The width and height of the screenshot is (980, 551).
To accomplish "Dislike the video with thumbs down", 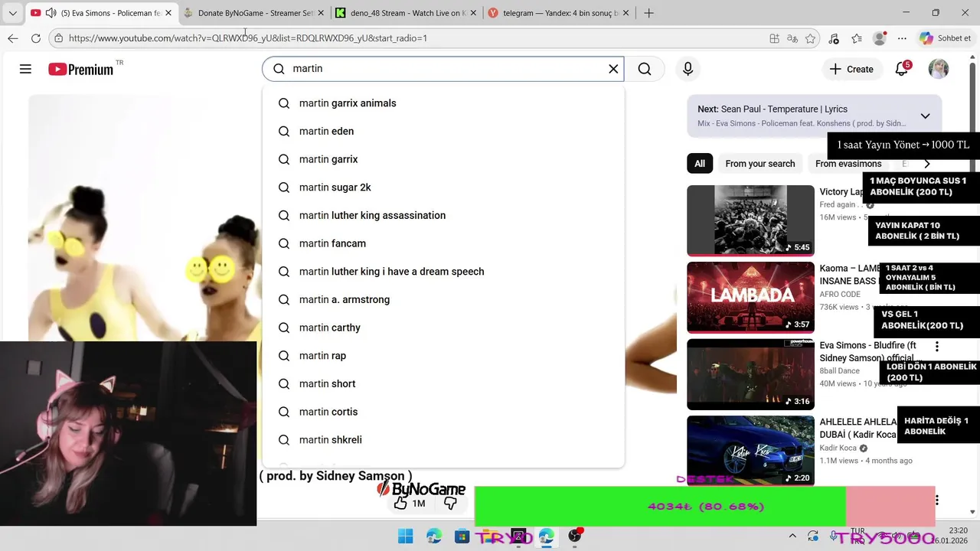I will point(450,503).
